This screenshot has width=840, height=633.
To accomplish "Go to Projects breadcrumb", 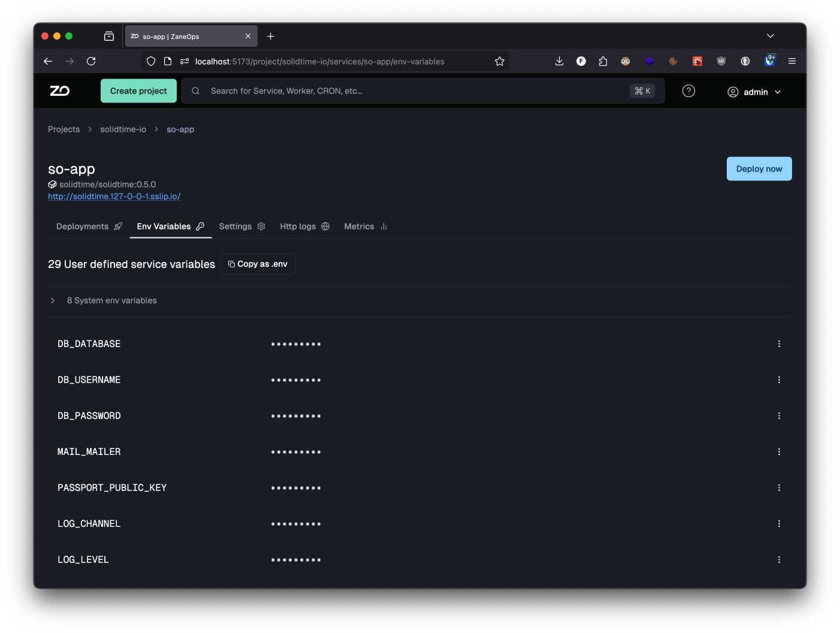I will point(64,129).
